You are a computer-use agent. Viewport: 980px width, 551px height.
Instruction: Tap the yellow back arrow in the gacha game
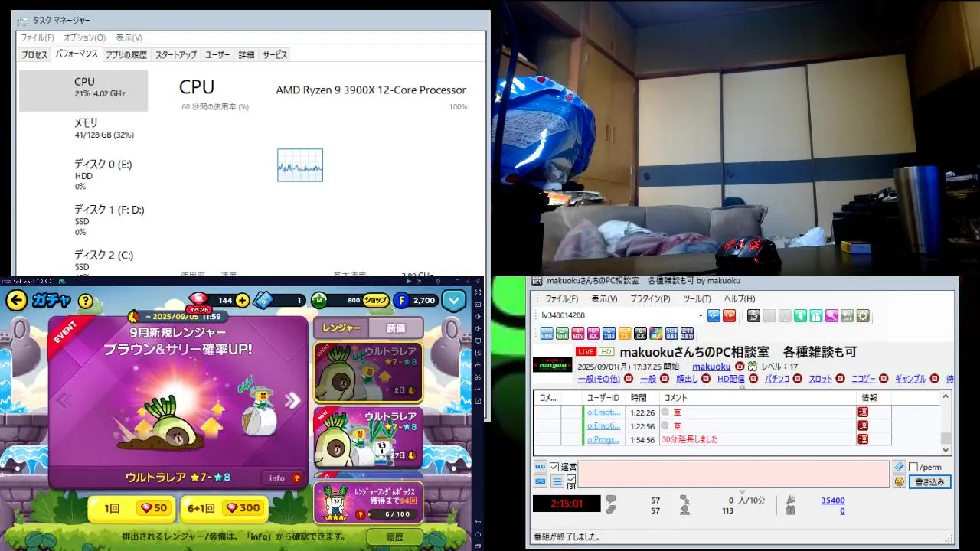tap(16, 301)
